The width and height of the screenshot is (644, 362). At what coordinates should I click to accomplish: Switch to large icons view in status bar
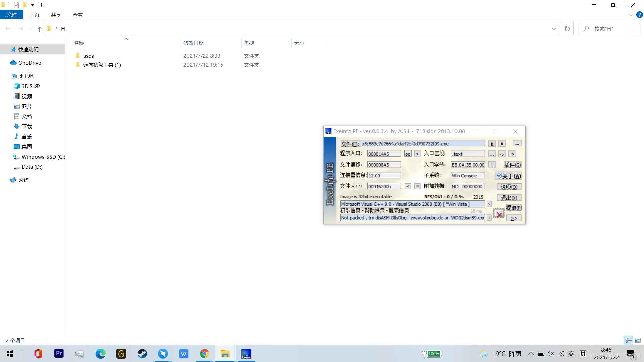click(638, 340)
